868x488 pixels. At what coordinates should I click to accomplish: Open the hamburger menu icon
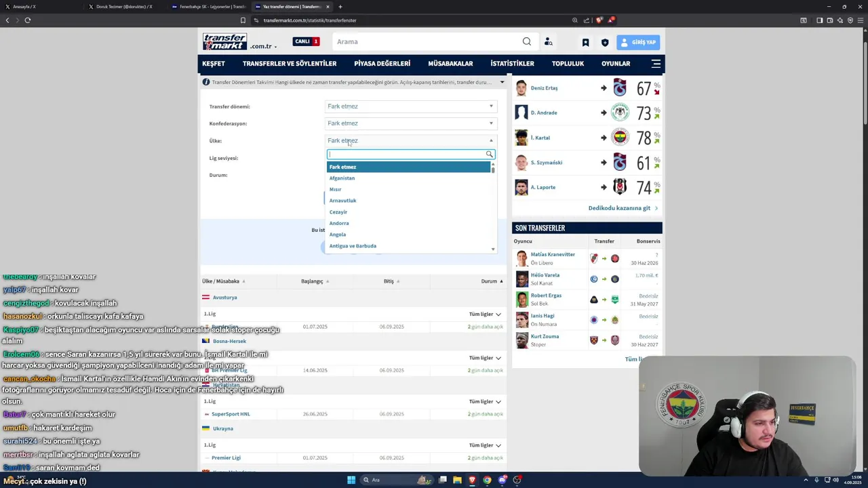point(656,64)
